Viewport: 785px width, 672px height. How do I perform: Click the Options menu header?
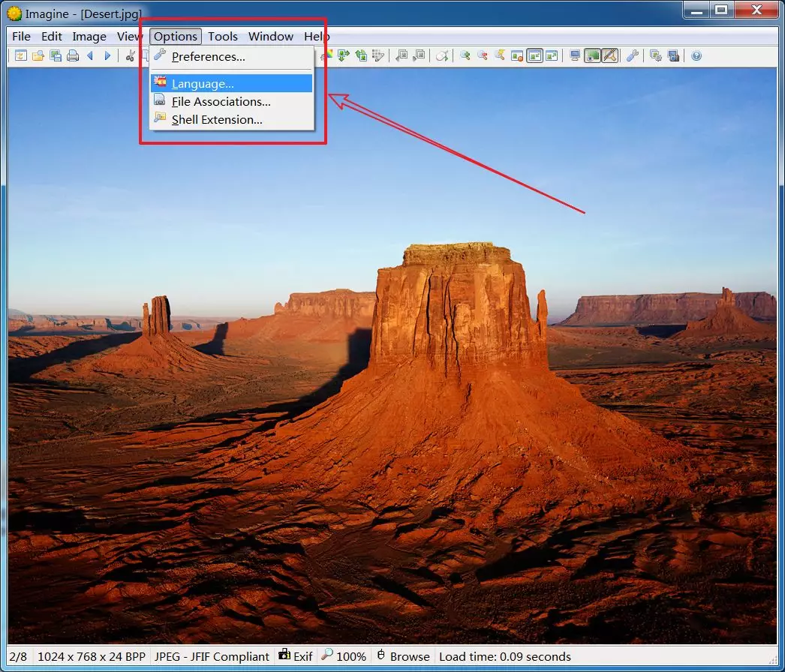click(175, 37)
